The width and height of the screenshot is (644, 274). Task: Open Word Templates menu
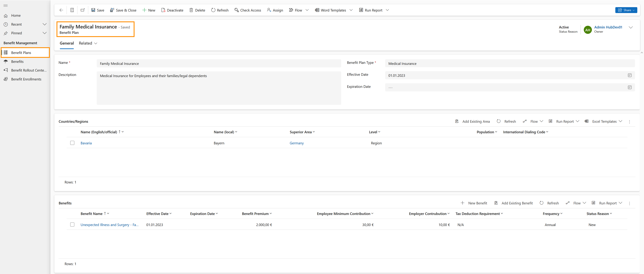[x=330, y=10]
